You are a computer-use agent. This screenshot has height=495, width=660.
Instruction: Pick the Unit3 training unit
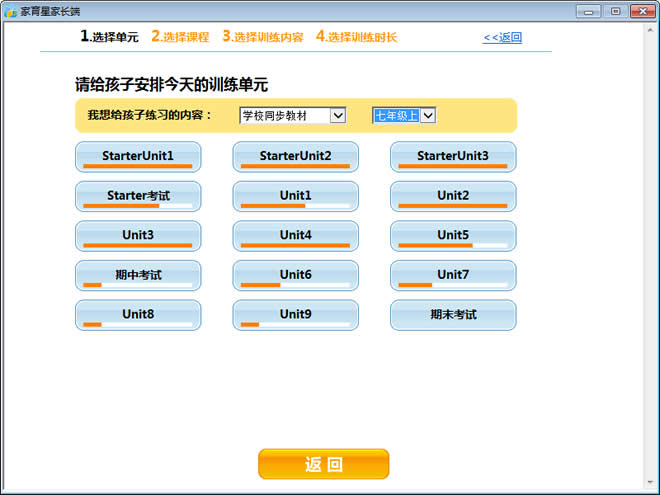coord(138,236)
